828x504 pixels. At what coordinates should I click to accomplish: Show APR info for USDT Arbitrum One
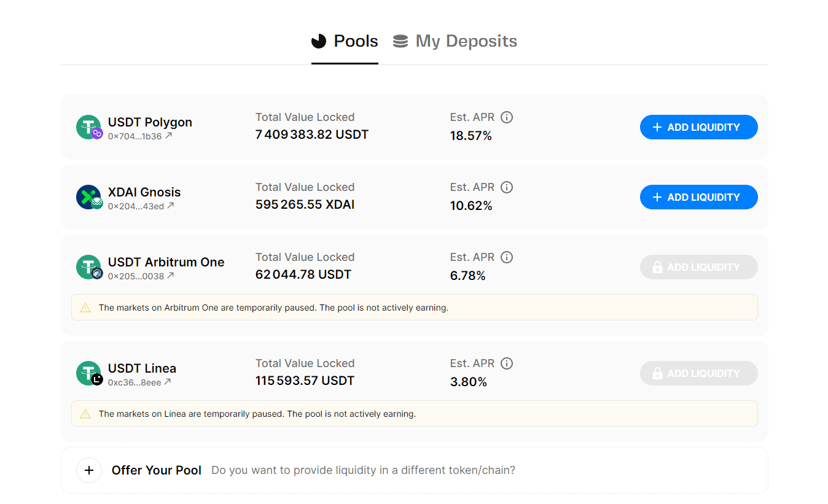(x=507, y=257)
